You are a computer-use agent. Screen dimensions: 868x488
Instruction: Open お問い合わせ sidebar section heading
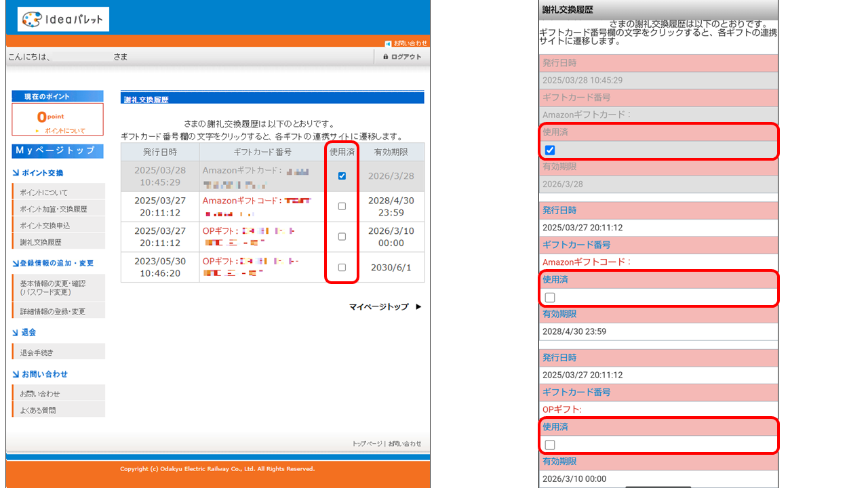pos(45,374)
